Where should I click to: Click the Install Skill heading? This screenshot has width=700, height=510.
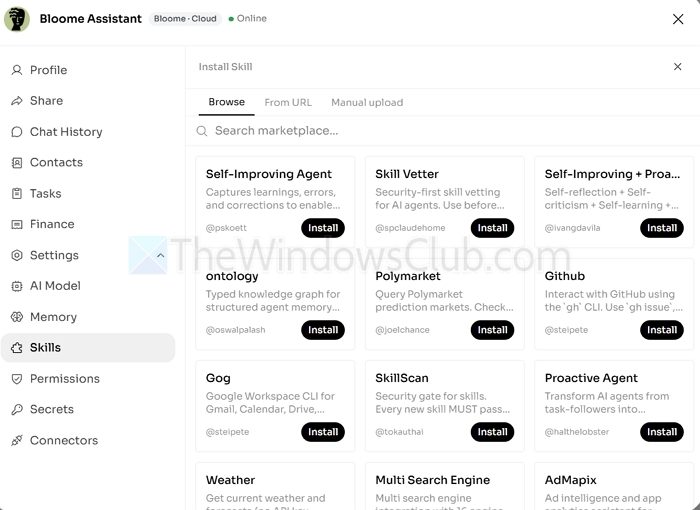tap(225, 67)
